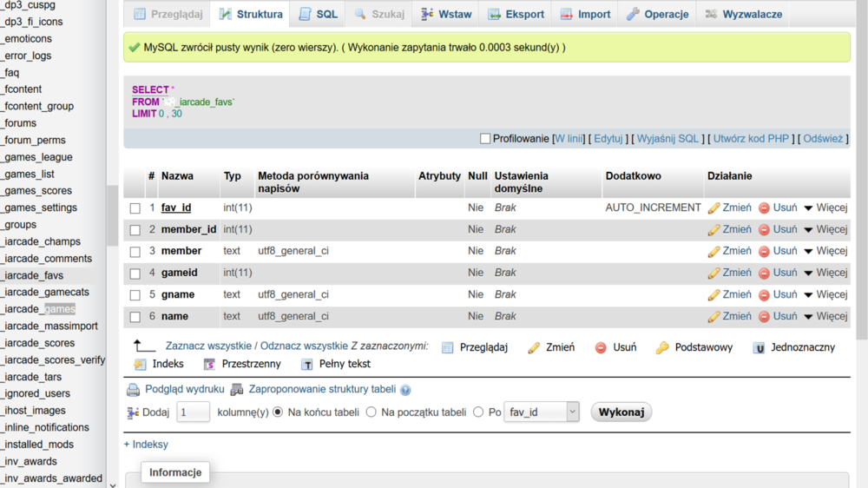Switch to the SQL tab
The image size is (868, 488).
coord(318,14)
